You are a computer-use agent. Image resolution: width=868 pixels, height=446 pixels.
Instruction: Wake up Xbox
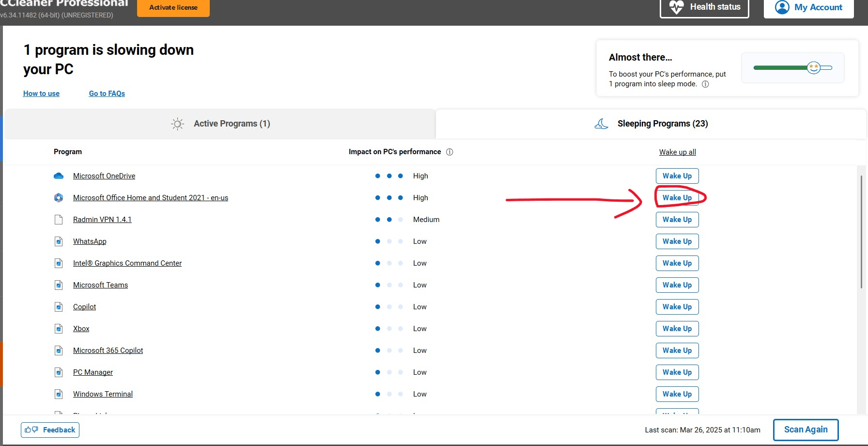point(677,329)
